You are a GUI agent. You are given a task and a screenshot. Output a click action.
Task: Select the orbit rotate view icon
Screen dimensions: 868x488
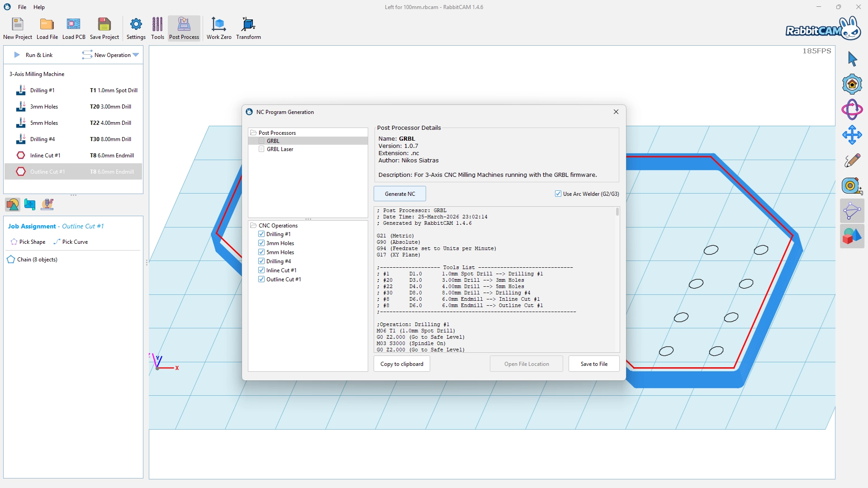[852, 109]
